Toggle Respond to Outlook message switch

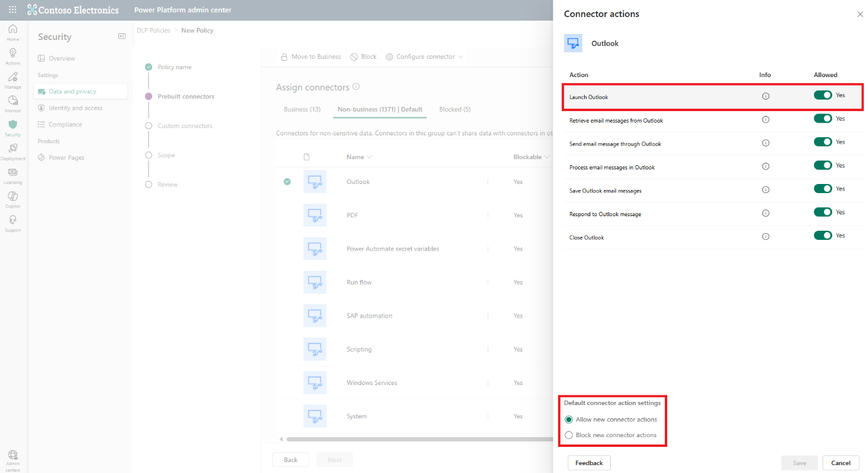click(x=823, y=212)
